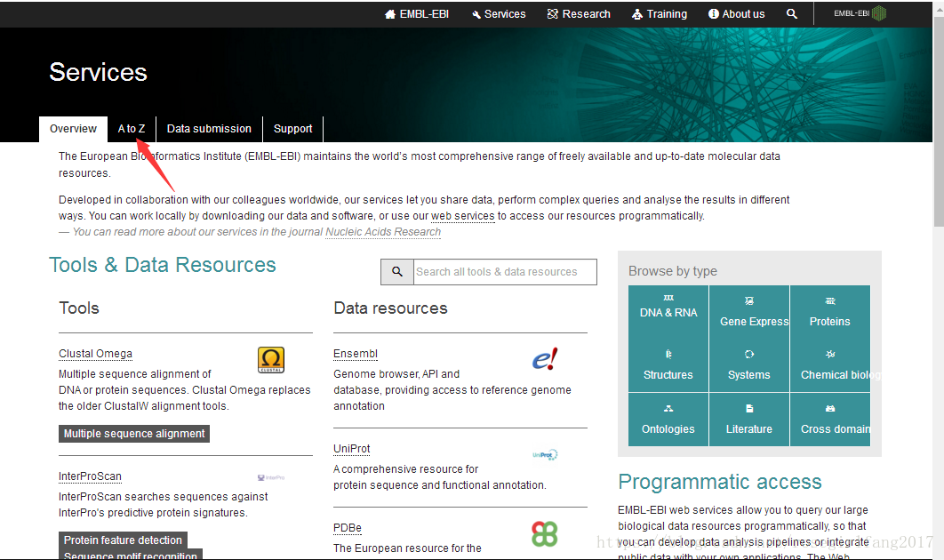
Task: Browse the Cross domain type tile
Action: pos(829,420)
